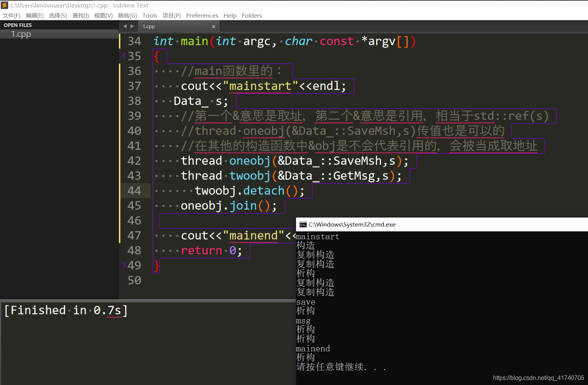Click the 'argv' parameter on line 34
Image resolution: width=588 pixels, height=385 pixels.
[x=382, y=41]
